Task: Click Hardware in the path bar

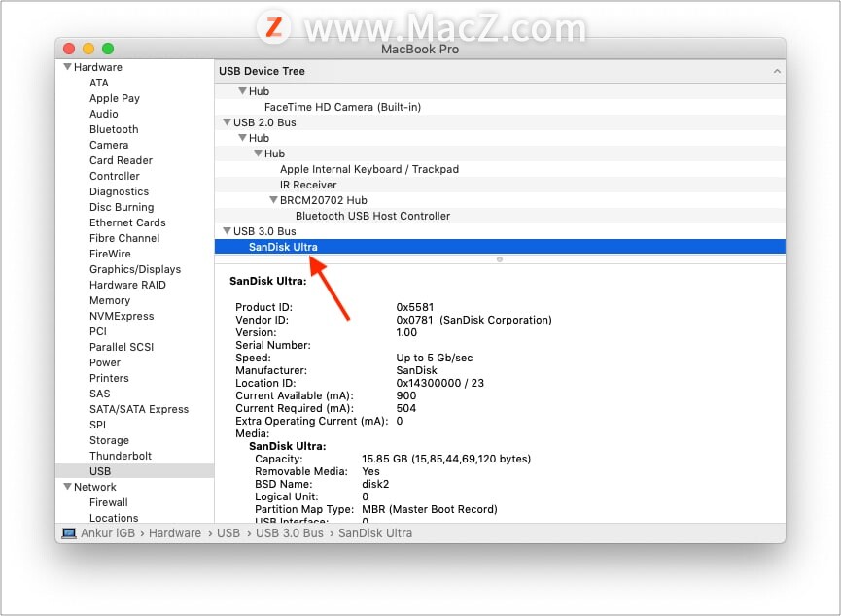Action: tap(175, 533)
